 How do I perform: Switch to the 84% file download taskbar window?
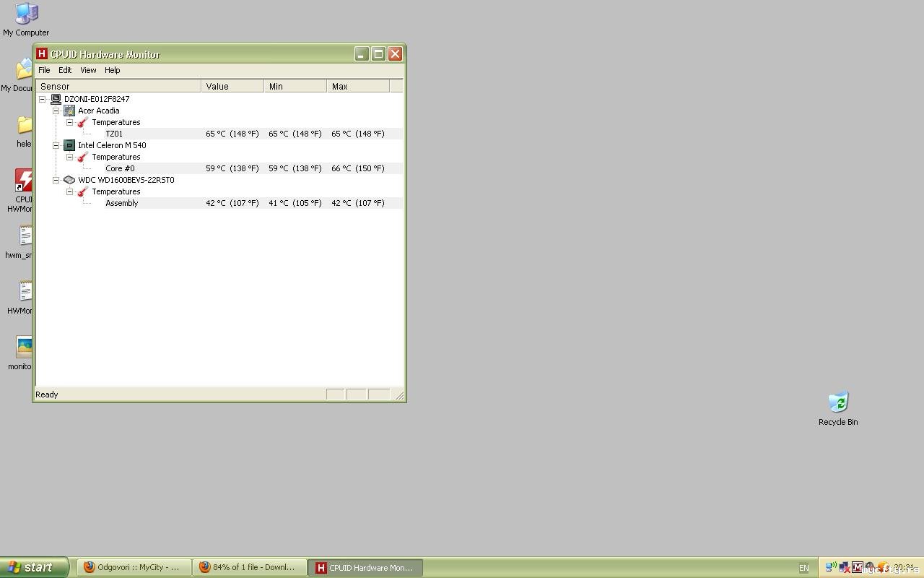tap(249, 567)
